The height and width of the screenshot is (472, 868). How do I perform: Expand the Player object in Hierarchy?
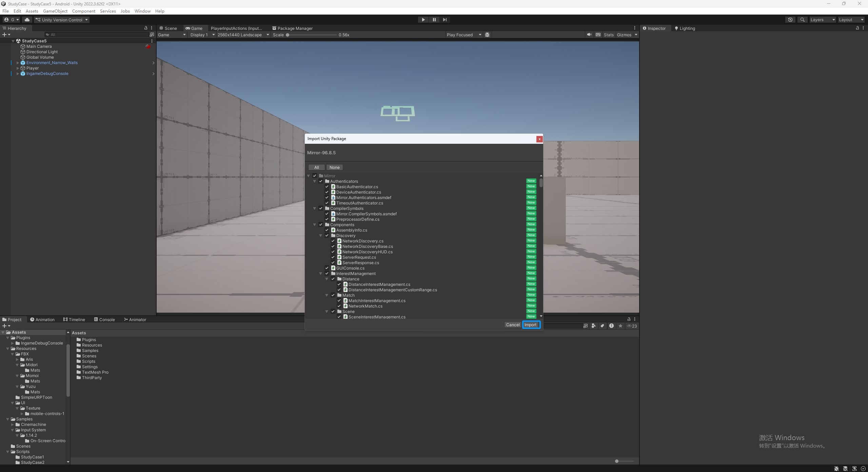(18, 68)
